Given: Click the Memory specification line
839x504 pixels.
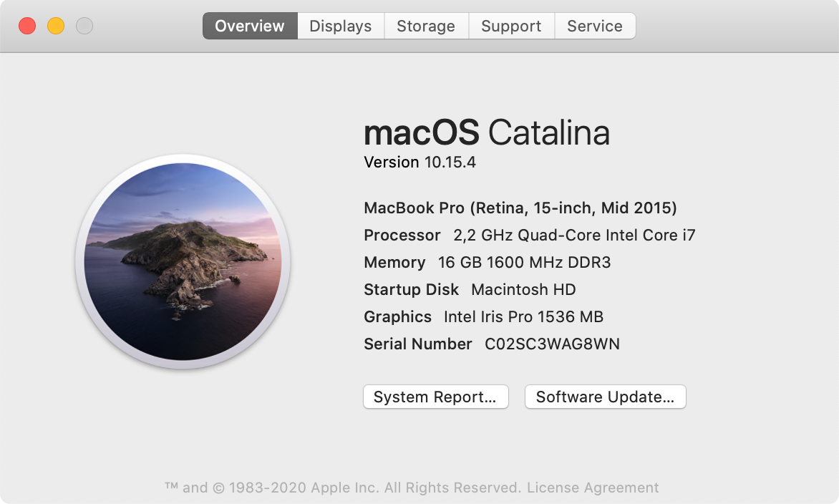Looking at the screenshot, I should [x=487, y=262].
